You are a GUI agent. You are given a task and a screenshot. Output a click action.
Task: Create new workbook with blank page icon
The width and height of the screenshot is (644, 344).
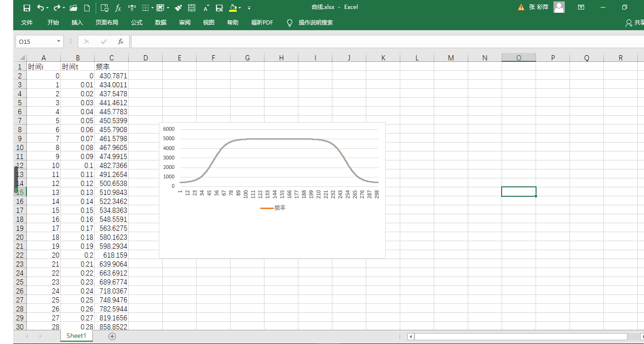tap(87, 8)
